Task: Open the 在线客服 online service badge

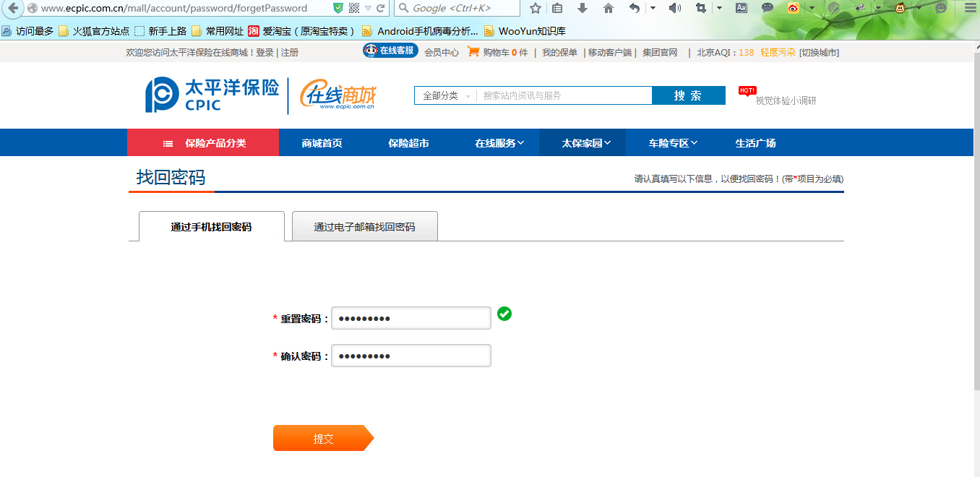Action: coord(390,51)
